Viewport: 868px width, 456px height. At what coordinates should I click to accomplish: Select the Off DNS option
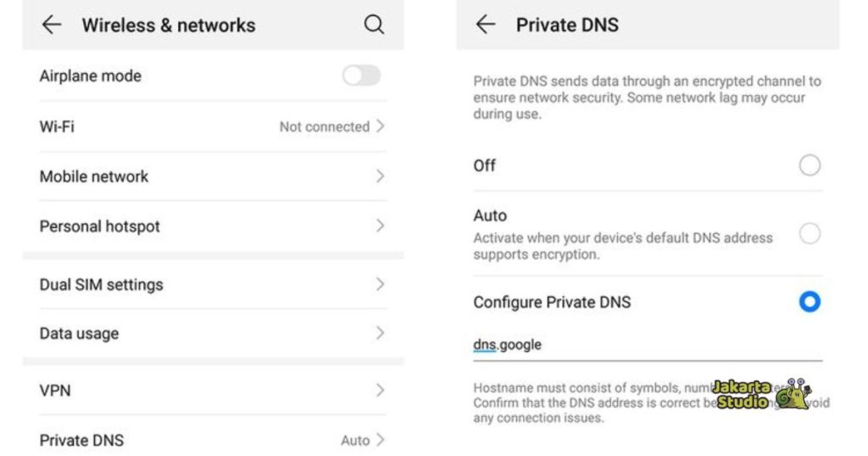click(810, 165)
